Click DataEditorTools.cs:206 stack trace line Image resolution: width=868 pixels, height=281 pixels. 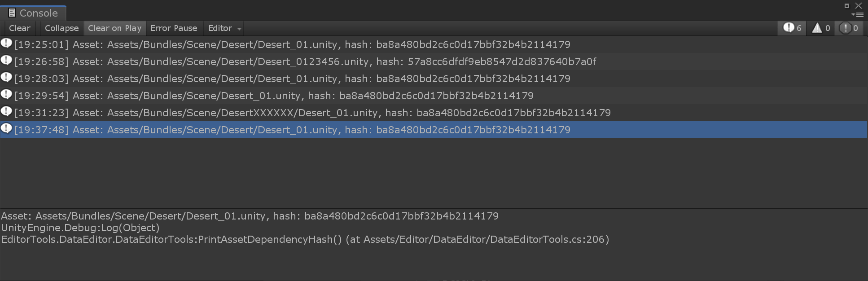tap(305, 239)
